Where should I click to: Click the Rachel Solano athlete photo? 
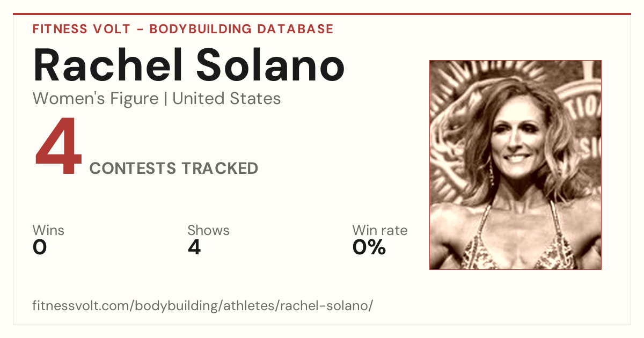point(515,165)
